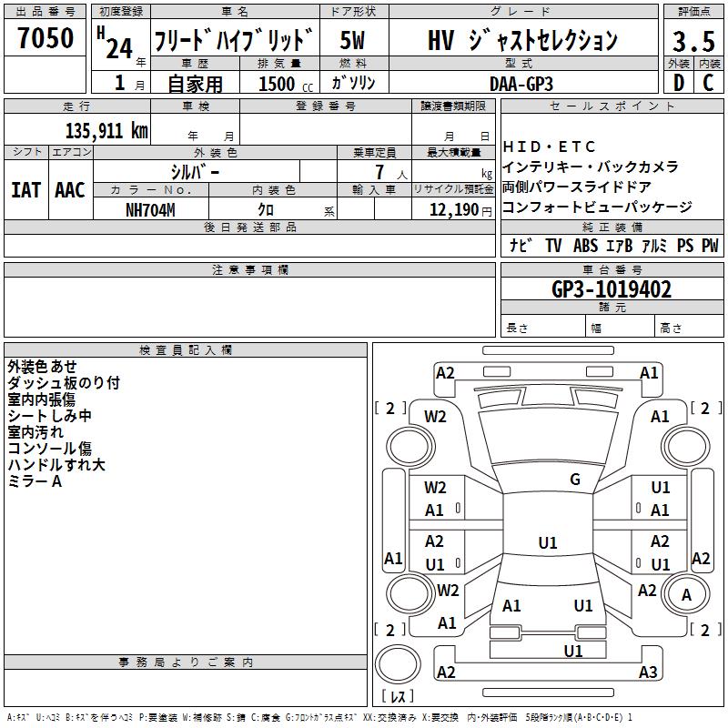The height and width of the screenshot is (728, 728).
Task: Click the 幅 dimension label
Action: [596, 329]
